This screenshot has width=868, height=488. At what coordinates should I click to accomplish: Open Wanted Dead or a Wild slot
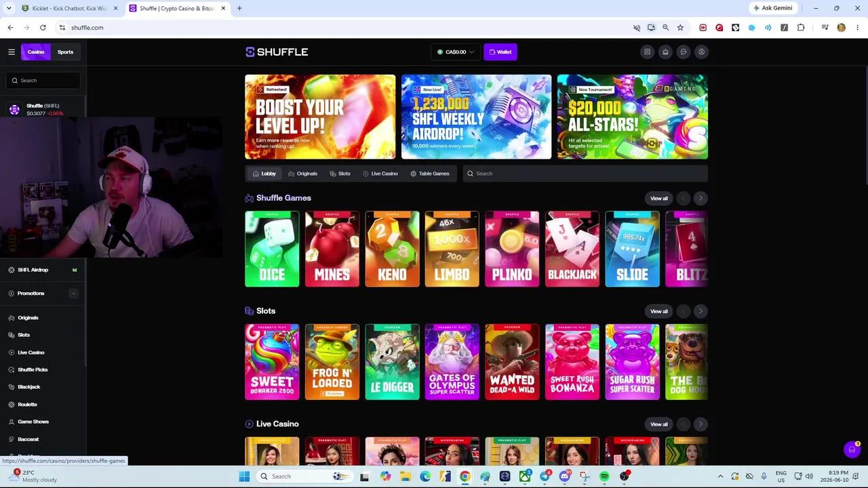[x=512, y=362]
